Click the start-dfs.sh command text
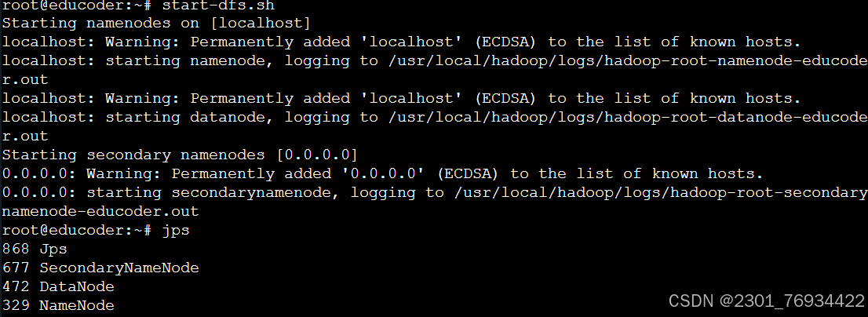The height and width of the screenshot is (317, 868). 218,6
